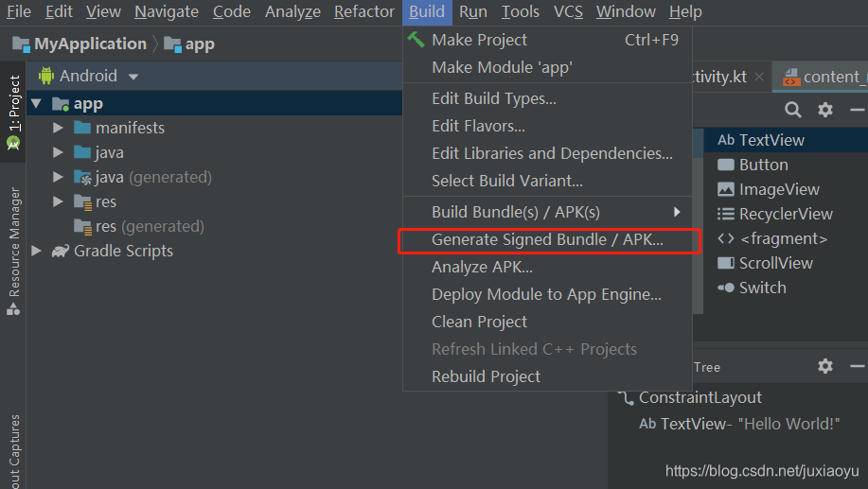The width and height of the screenshot is (868, 489).
Task: Click the res folder icon
Action: (x=82, y=201)
